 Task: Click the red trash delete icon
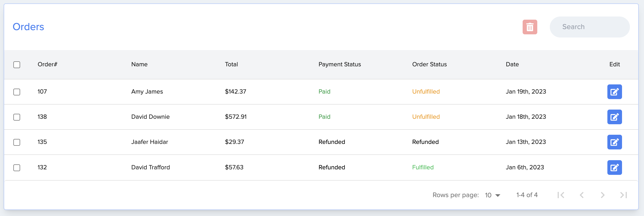click(530, 27)
